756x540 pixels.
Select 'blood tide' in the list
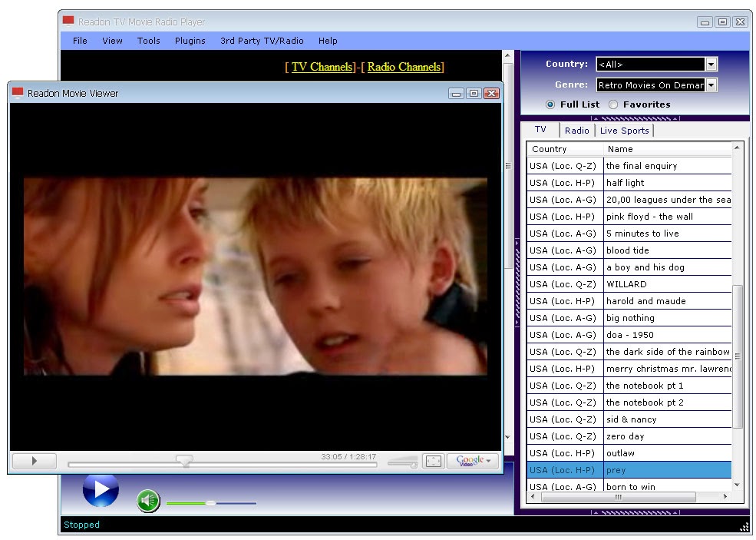click(629, 250)
